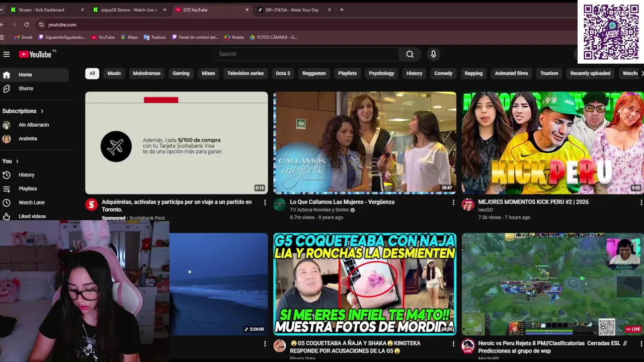
Task: Open Liked videos in the sidebar
Action: tap(34, 216)
